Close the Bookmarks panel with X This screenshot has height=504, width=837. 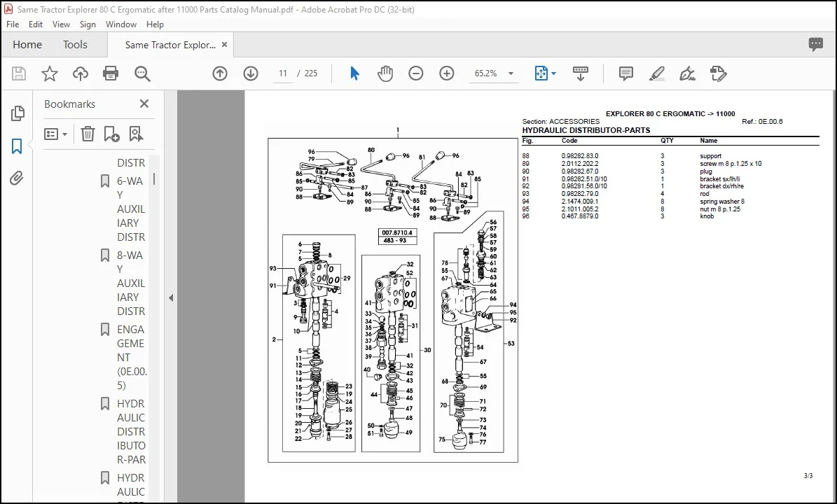point(144,104)
